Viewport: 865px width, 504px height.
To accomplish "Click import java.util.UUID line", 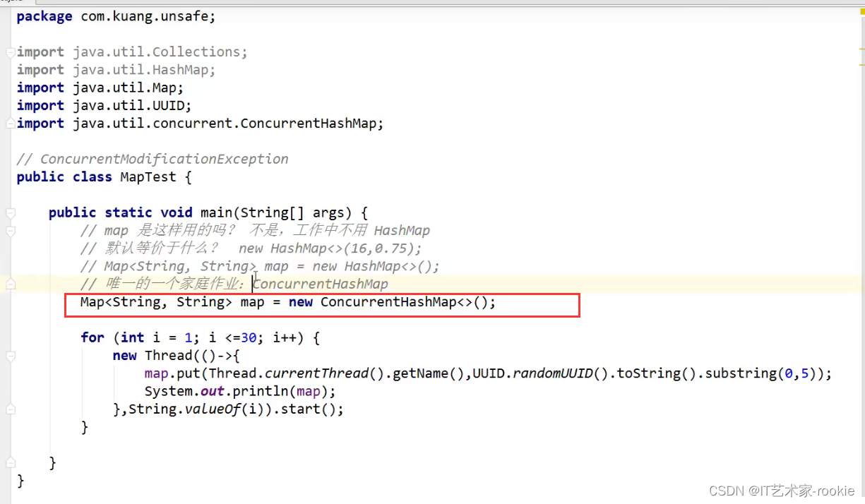I will coord(104,105).
